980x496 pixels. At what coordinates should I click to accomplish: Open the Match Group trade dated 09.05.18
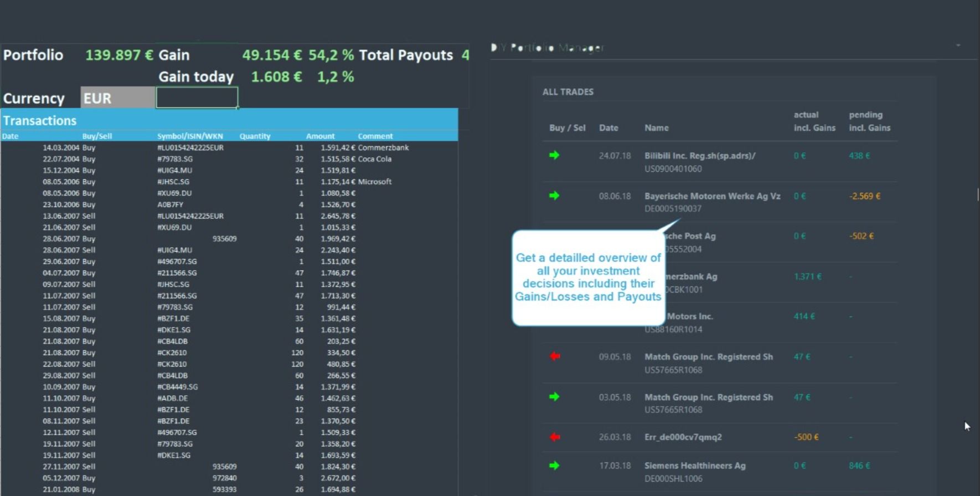click(709, 357)
